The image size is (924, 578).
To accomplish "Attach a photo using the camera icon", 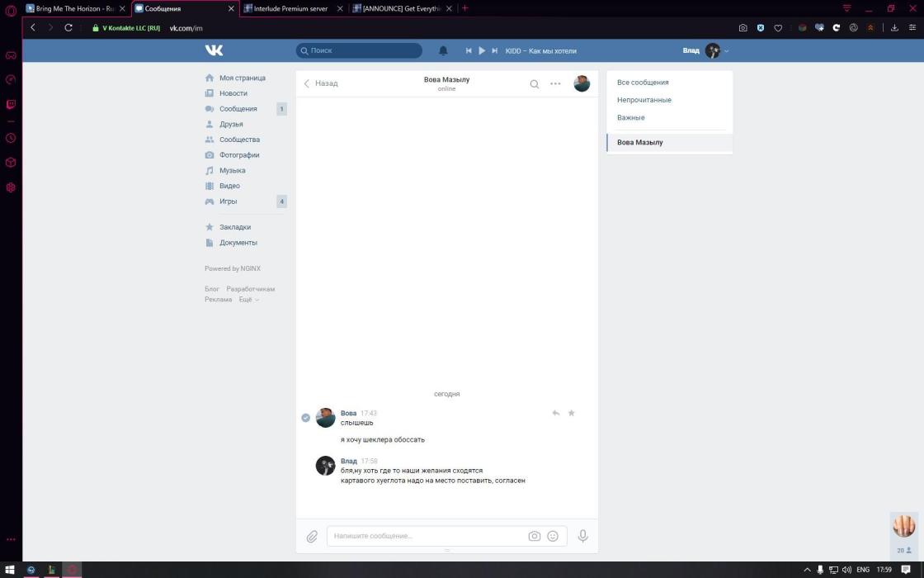I will tap(534, 536).
